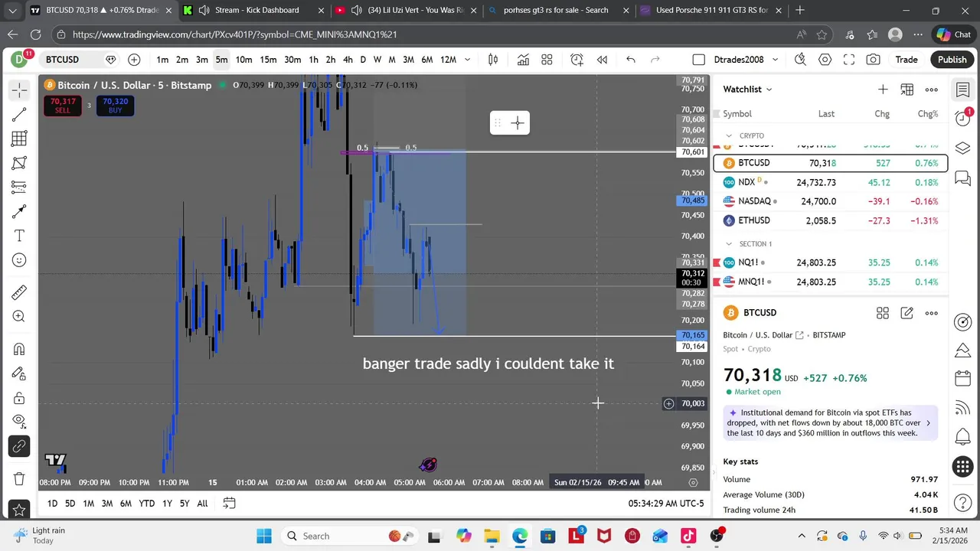Select MNQ1! row in watchlist

click(x=831, y=282)
